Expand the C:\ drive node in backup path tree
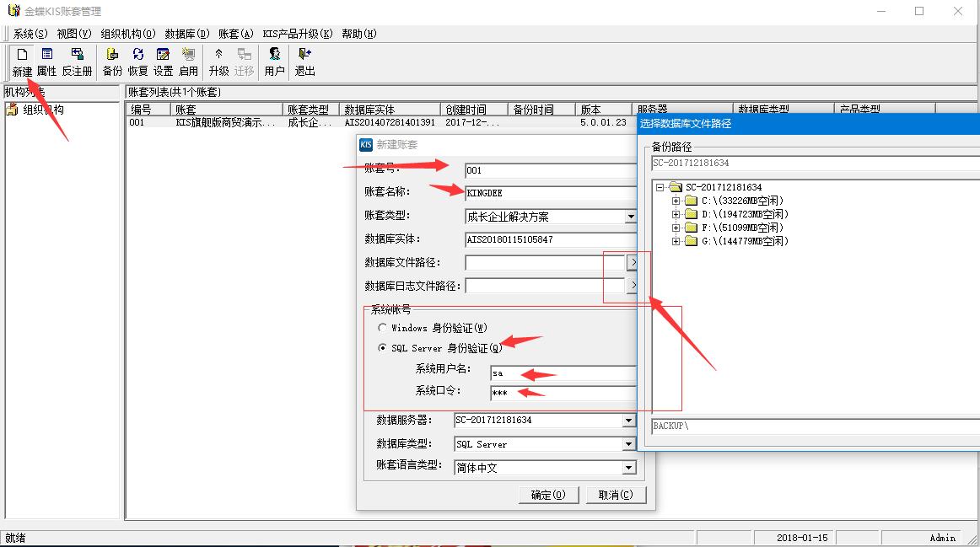This screenshot has height=547, width=980. 675,201
